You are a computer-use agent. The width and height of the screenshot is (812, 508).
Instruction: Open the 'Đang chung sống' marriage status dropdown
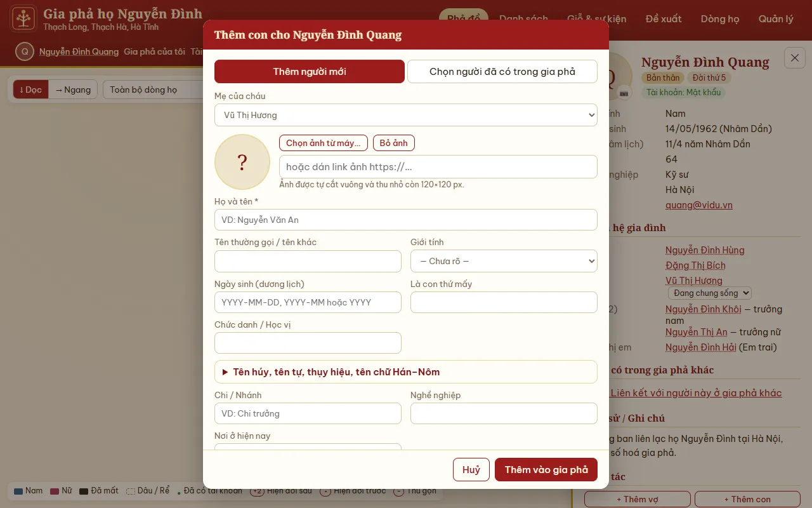click(x=710, y=293)
